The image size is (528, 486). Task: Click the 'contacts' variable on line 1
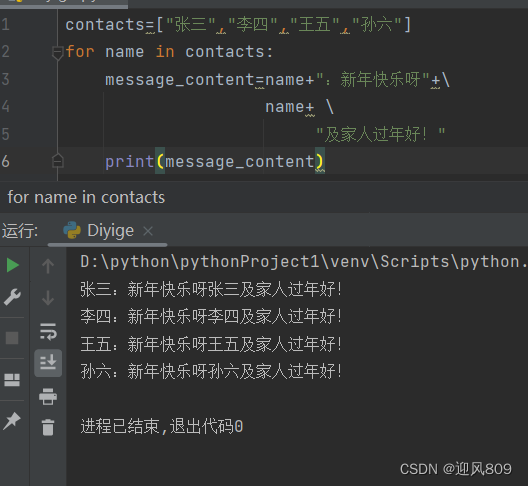[x=105, y=25]
